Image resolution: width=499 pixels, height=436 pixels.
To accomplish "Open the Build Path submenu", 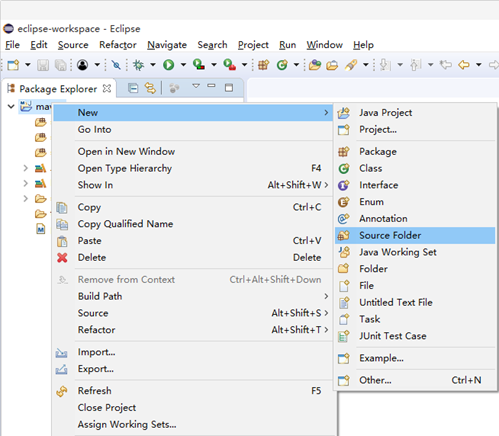I will click(193, 296).
